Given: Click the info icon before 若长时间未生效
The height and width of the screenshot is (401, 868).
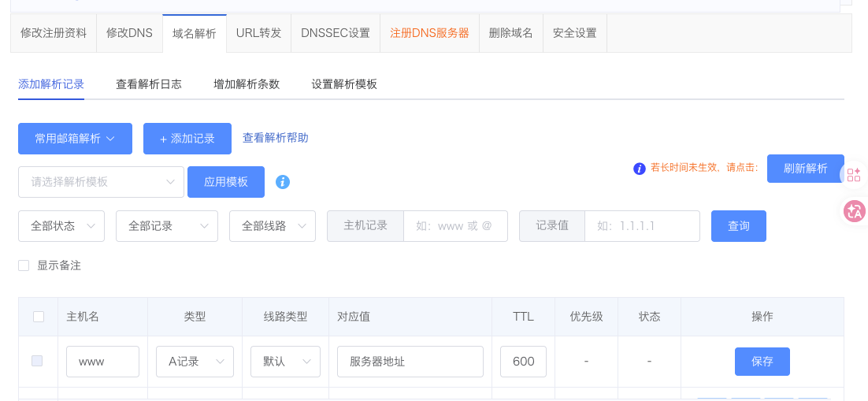Looking at the screenshot, I should pyautogui.click(x=640, y=168).
